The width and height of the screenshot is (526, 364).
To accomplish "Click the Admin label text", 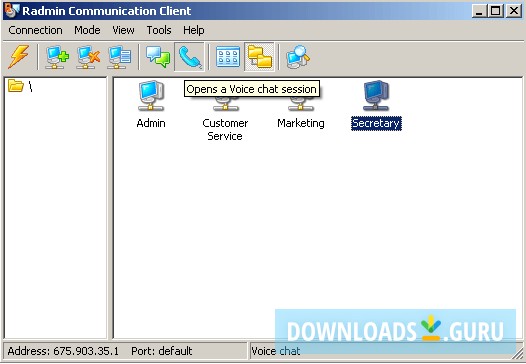I will (151, 123).
